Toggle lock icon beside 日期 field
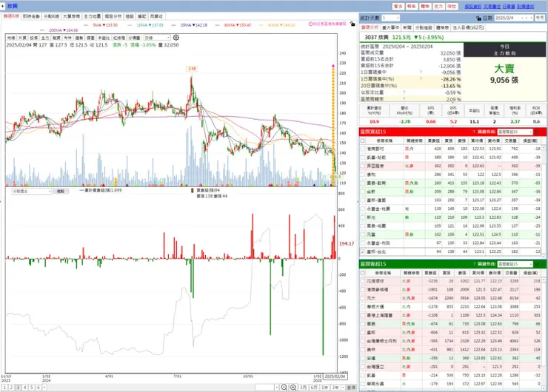548x392 pixels. click(x=478, y=18)
